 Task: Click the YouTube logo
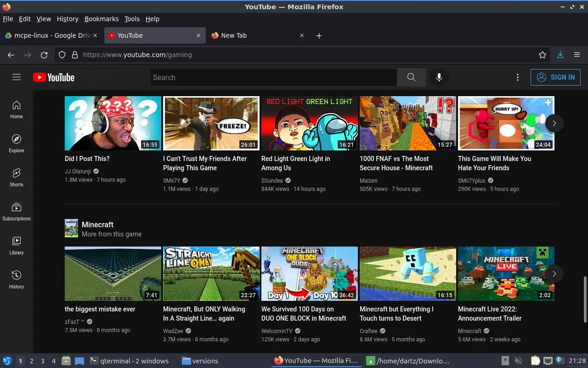(x=54, y=77)
